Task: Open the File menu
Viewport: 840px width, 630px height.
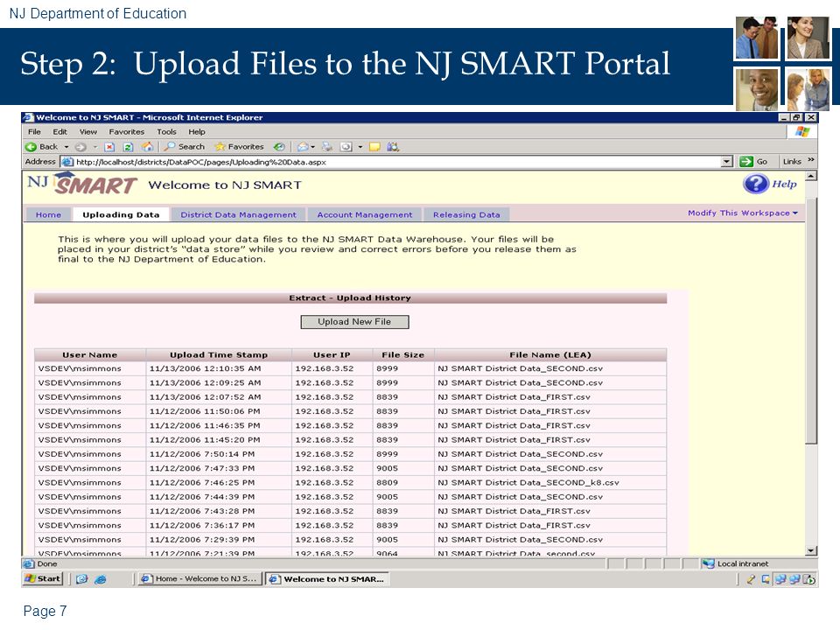Action: point(34,132)
